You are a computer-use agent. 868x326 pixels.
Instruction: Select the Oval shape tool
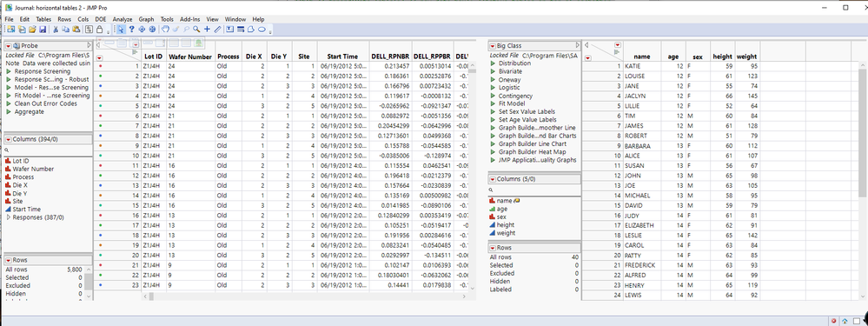click(262, 30)
